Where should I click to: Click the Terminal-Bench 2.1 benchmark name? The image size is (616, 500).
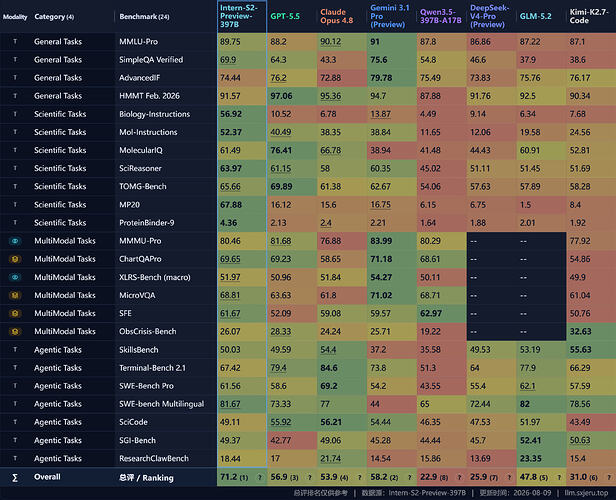tap(152, 368)
